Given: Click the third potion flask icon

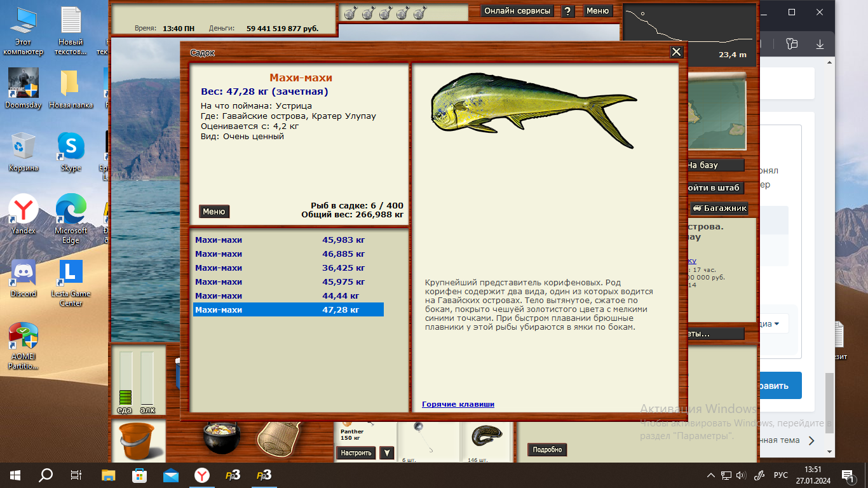Looking at the screenshot, I should 384,12.
